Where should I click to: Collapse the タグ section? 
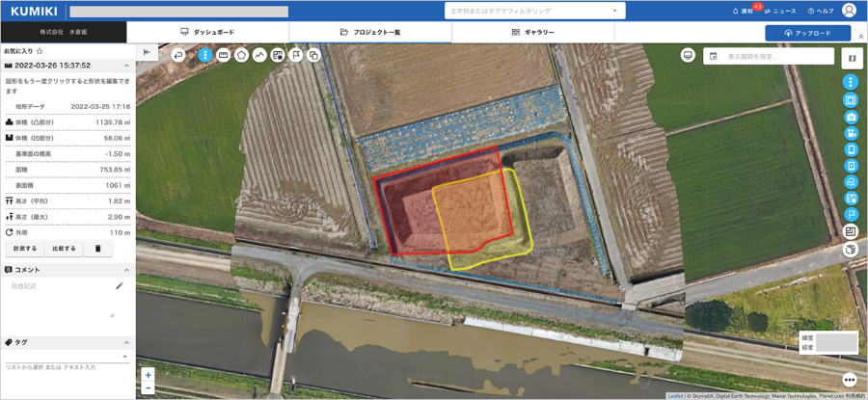point(126,342)
